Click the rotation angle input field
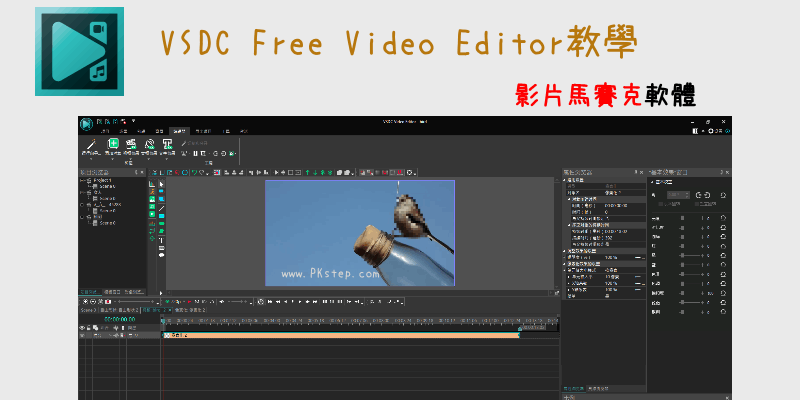Image resolution: width=800 pixels, height=400 pixels. (679, 195)
